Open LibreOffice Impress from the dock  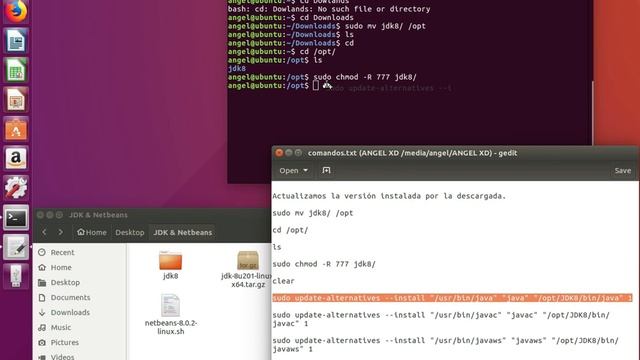tap(16, 100)
